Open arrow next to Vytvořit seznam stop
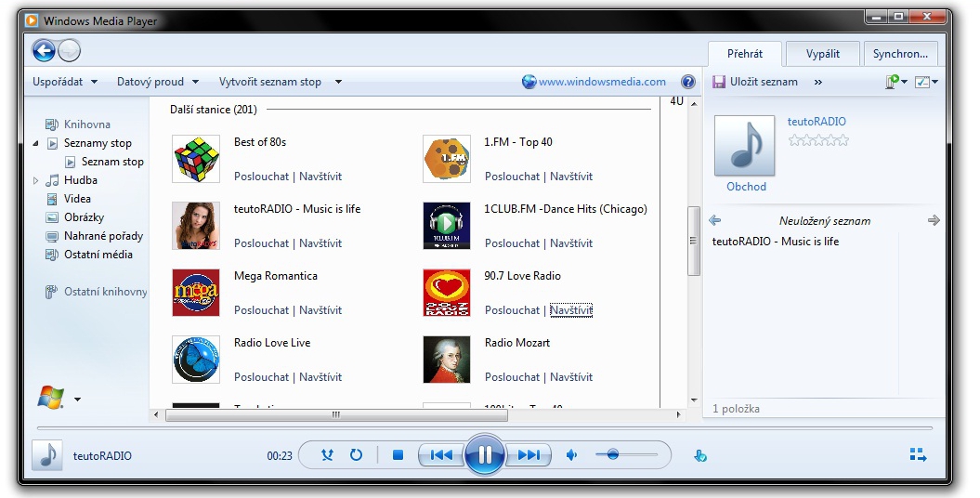 pyautogui.click(x=338, y=82)
